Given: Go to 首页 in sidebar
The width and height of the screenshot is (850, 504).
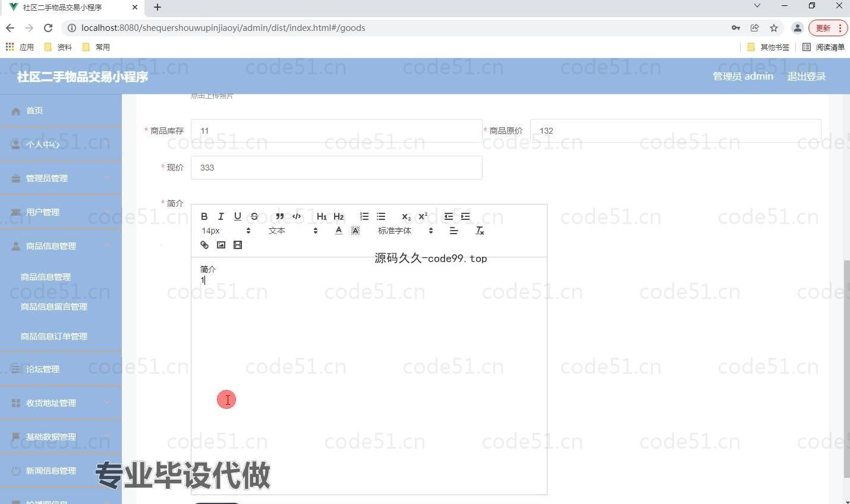Looking at the screenshot, I should (61, 111).
